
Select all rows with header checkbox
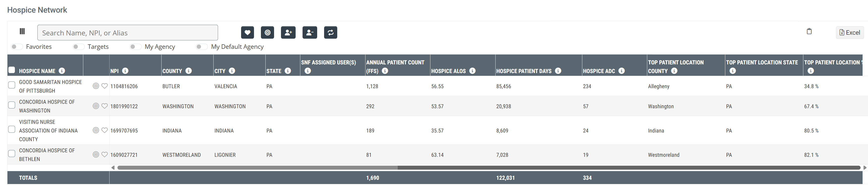coord(12,70)
